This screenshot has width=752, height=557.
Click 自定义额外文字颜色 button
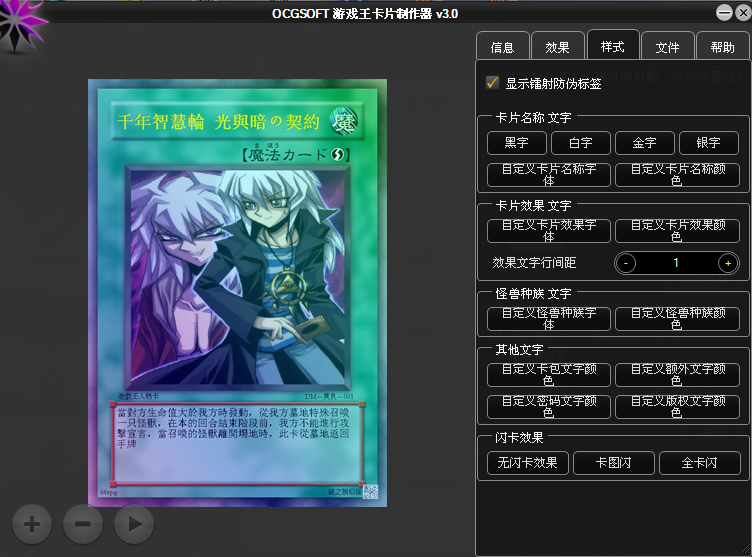pos(677,375)
